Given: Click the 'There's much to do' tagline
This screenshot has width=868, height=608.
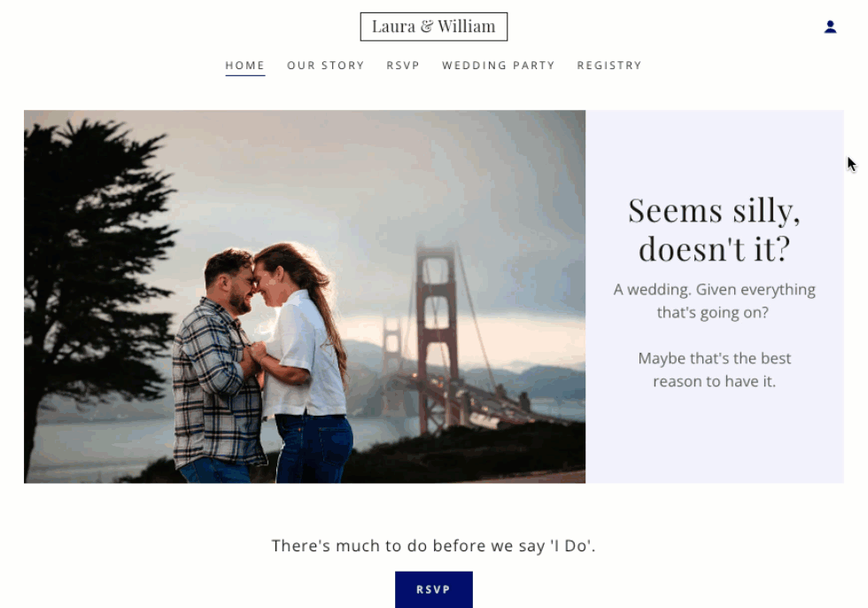Looking at the screenshot, I should coord(433,545).
